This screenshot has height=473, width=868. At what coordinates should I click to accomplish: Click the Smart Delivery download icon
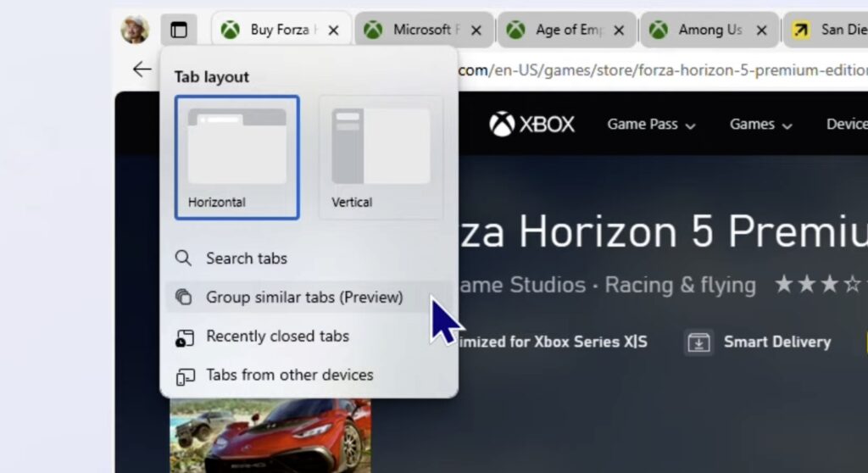click(698, 342)
